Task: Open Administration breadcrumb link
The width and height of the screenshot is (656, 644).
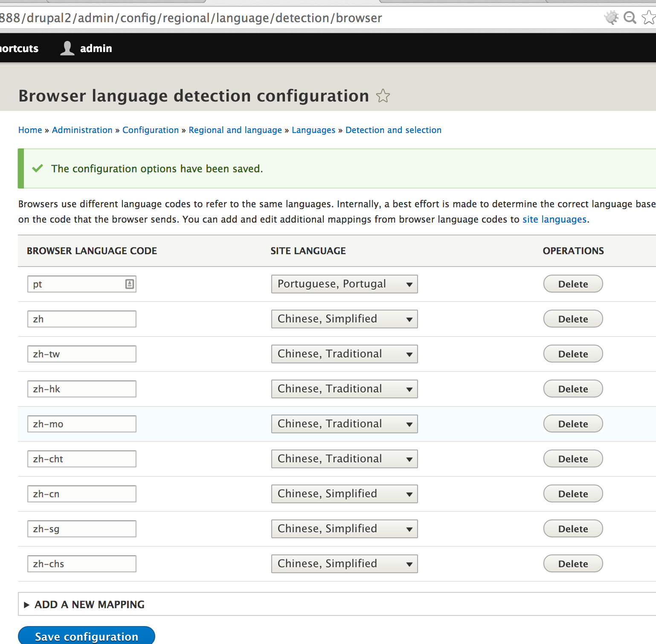Action: tap(82, 130)
